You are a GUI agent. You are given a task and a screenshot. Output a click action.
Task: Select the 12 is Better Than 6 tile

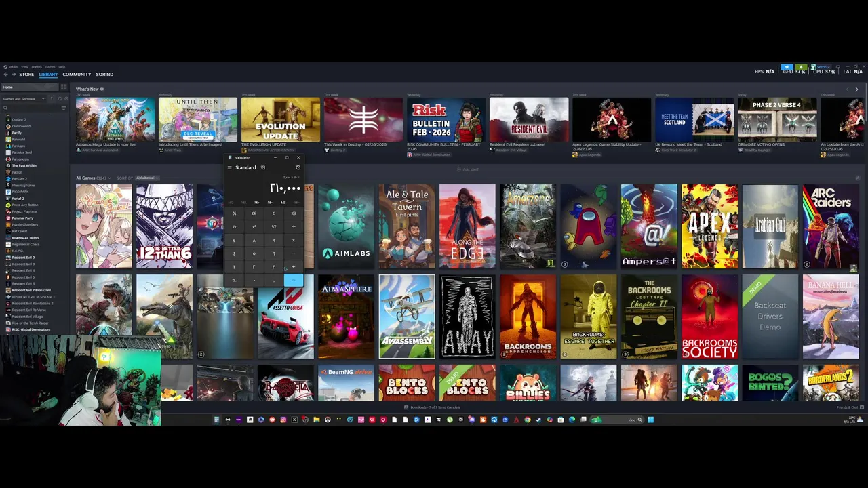(164, 226)
